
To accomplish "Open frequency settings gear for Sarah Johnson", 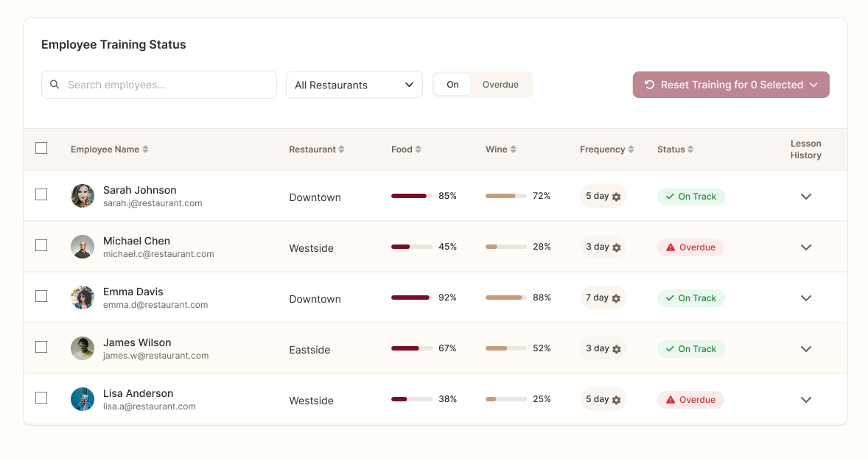I will click(617, 196).
